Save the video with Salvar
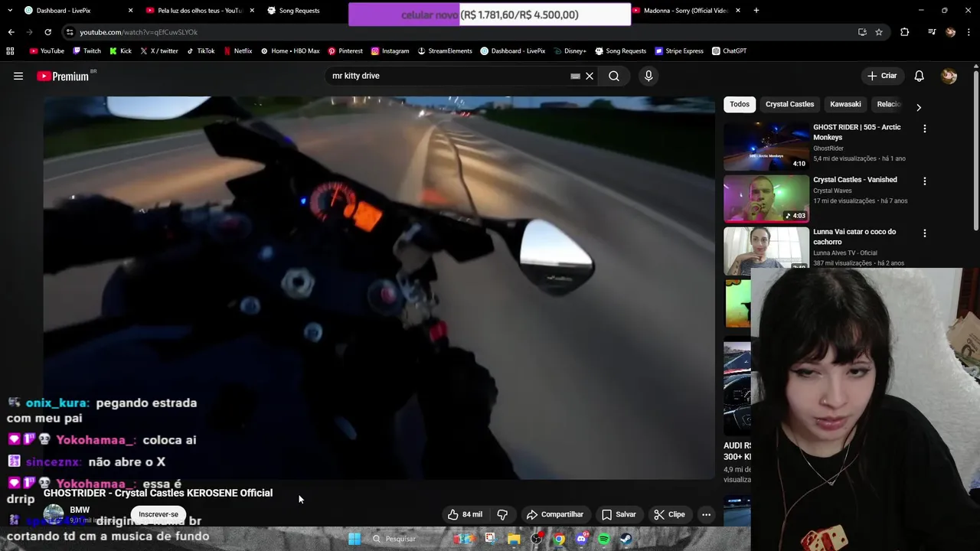Screen dimensions: 980x551 coord(619,514)
